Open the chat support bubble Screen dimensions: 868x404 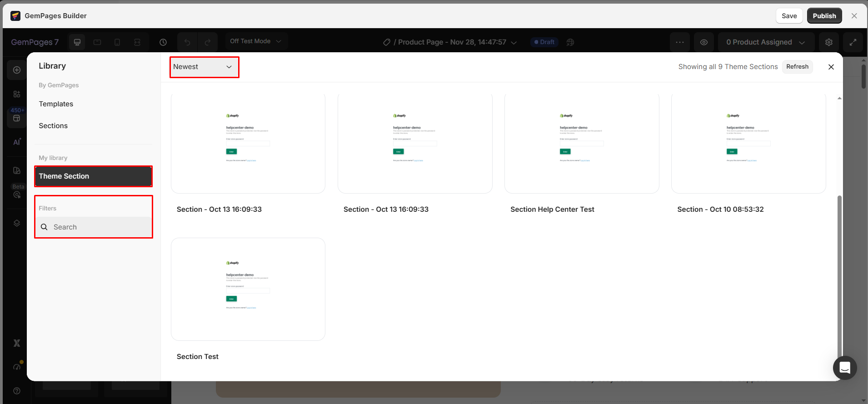point(845,368)
